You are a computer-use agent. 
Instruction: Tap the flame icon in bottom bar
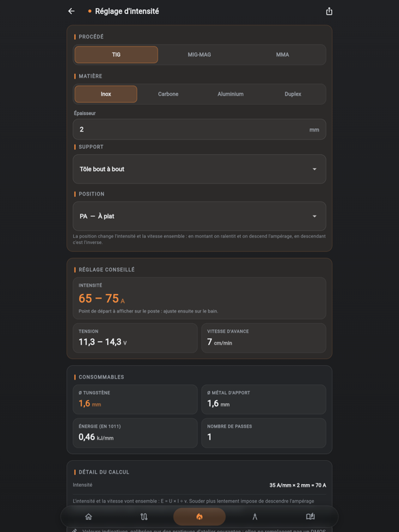199,517
